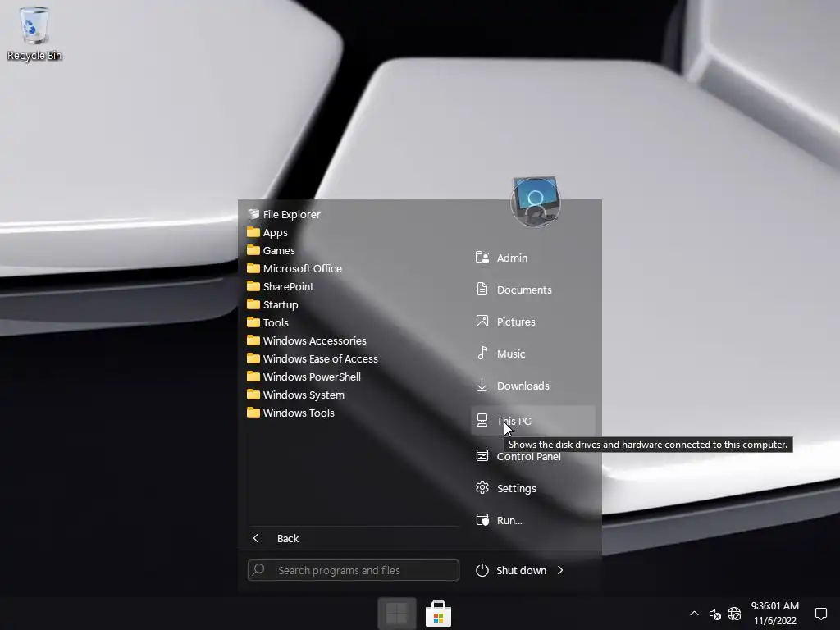Go Back to the main start menu
This screenshot has height=630, width=840.
pyautogui.click(x=353, y=538)
